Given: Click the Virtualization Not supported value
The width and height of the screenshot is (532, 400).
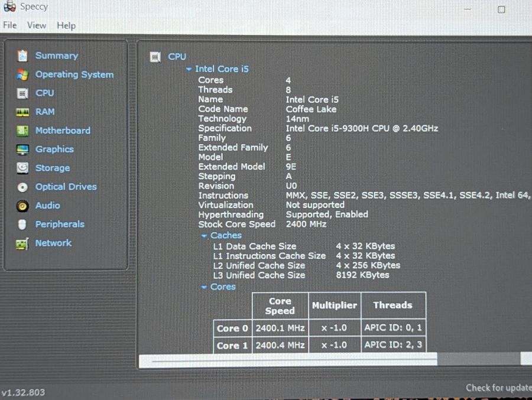Looking at the screenshot, I should click(315, 205).
